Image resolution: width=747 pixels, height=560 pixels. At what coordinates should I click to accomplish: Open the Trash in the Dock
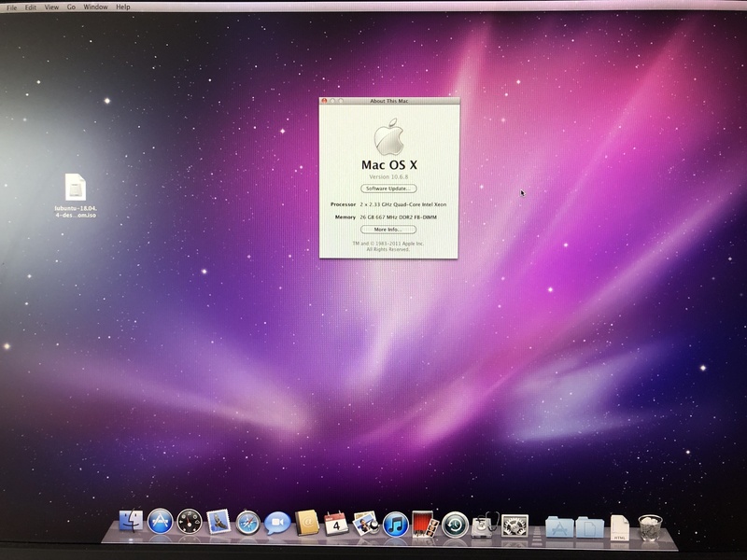coord(650,527)
